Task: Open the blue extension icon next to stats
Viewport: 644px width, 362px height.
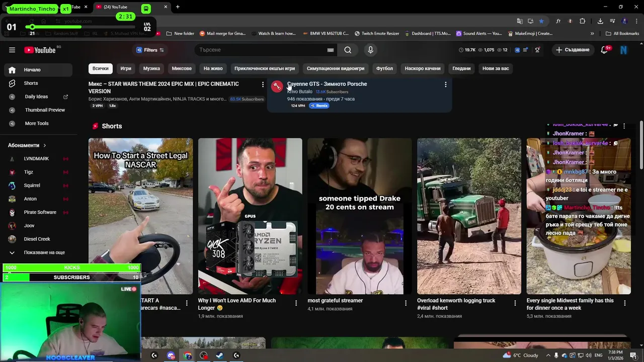Action: tap(516, 50)
